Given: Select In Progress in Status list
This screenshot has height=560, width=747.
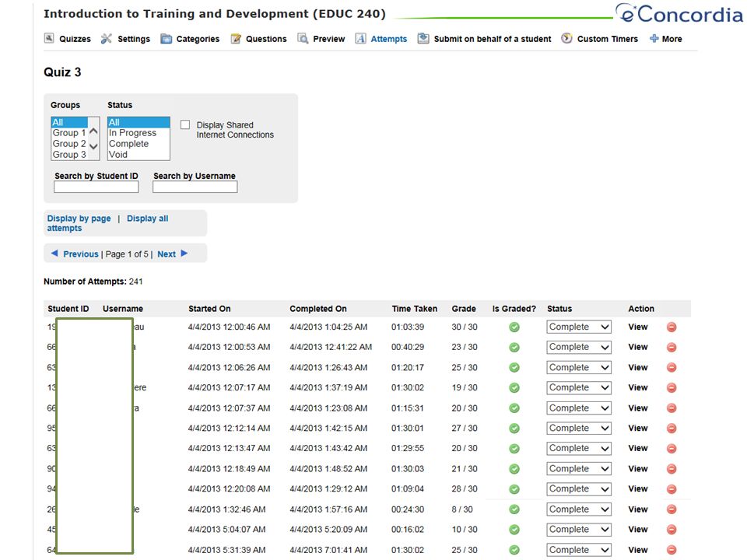Looking at the screenshot, I should (x=139, y=133).
